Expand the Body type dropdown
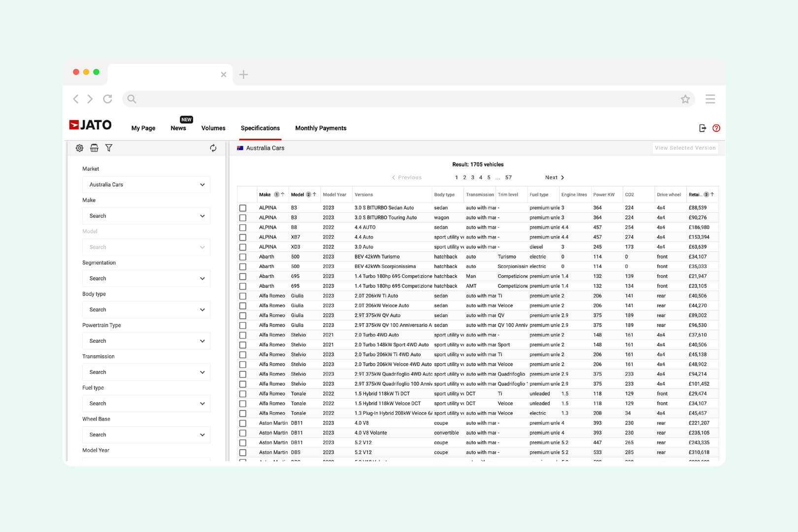798x532 pixels. pyautogui.click(x=146, y=309)
